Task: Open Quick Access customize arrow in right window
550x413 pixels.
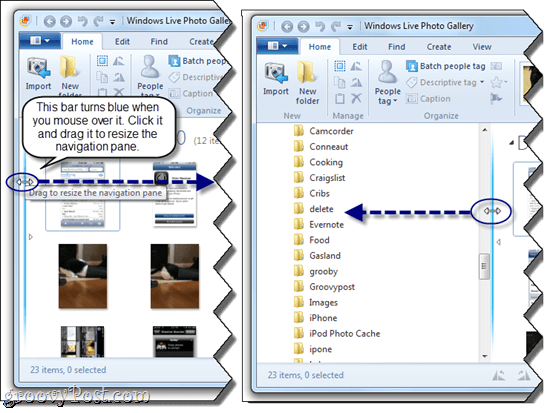Action: tap(350, 27)
